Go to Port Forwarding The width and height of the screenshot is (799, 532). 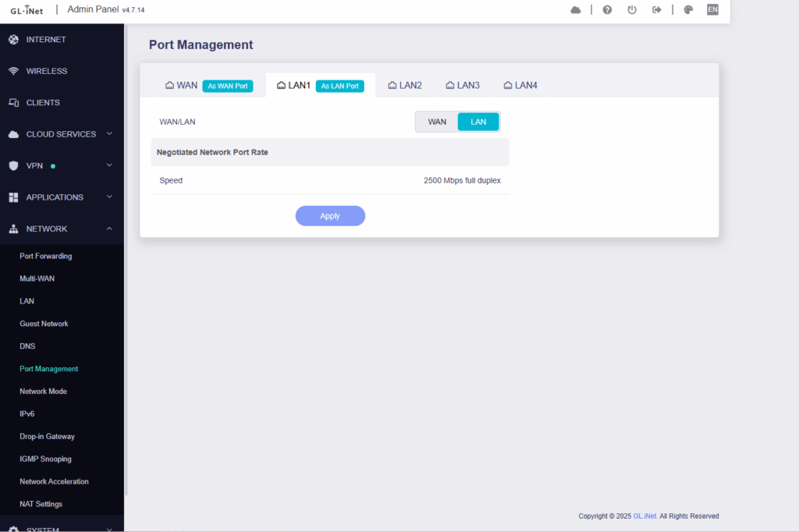pyautogui.click(x=46, y=257)
